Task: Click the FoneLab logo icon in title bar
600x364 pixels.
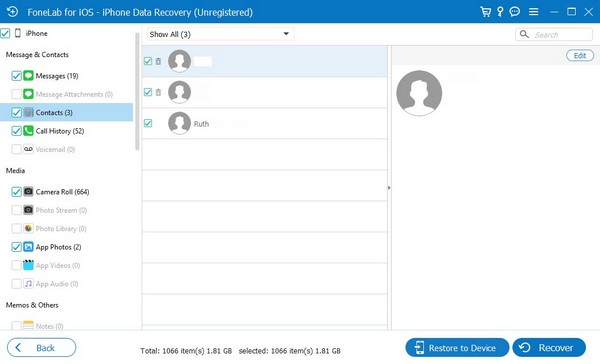Action: pos(12,12)
